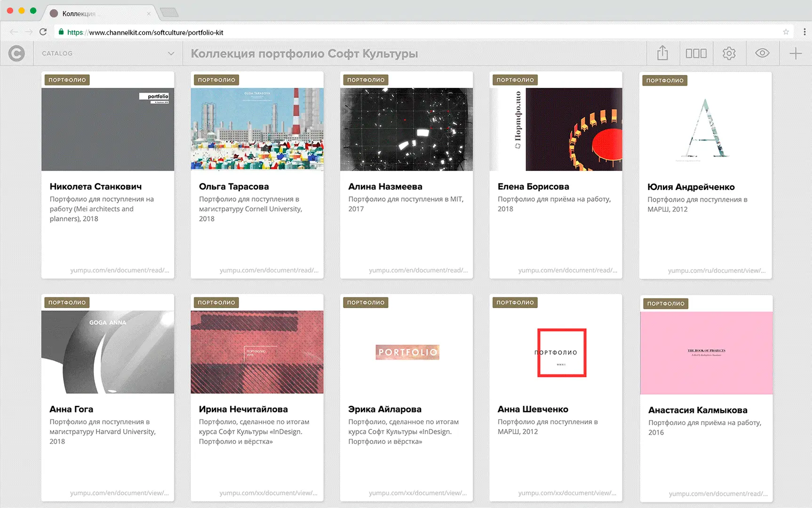Viewport: 812px width, 508px height.
Task: Click the title Анастасия Калмыкова
Action: [x=698, y=410]
